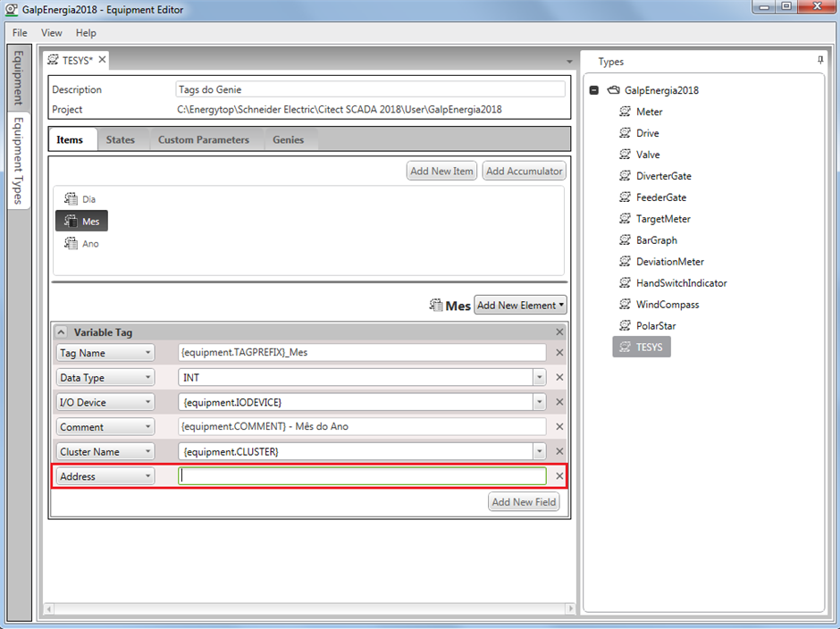The height and width of the screenshot is (629, 840).
Task: Click the TESYS type icon in tree
Action: (x=625, y=348)
